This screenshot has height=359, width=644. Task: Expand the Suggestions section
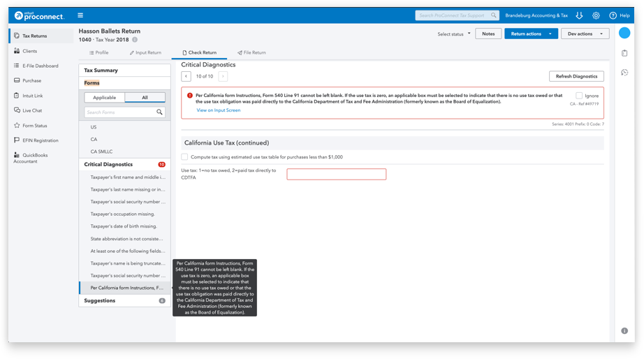point(124,300)
